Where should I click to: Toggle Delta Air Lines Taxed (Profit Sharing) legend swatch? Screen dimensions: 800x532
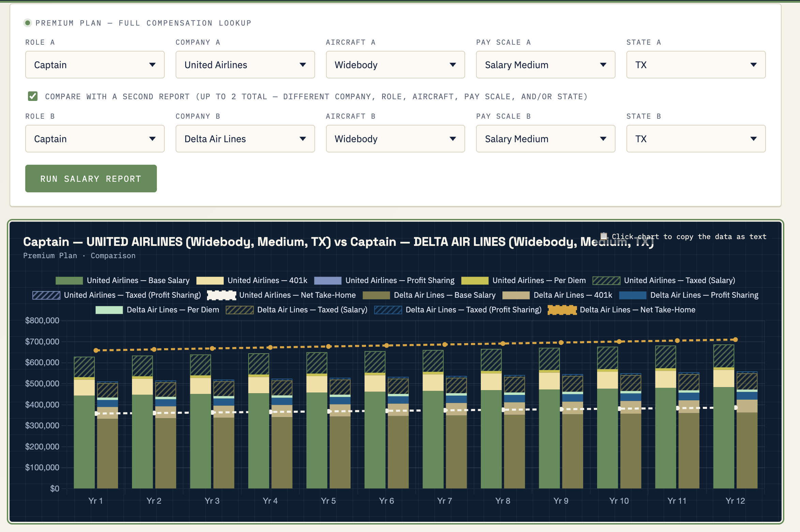point(388,310)
